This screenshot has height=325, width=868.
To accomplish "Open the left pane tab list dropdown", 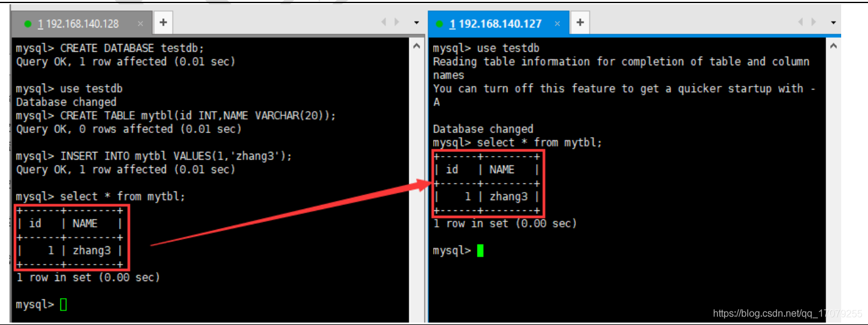I will 416,23.
